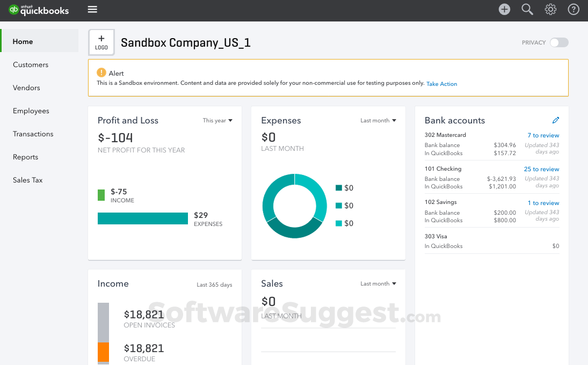Edit bank accounts with pencil icon

[x=556, y=120]
